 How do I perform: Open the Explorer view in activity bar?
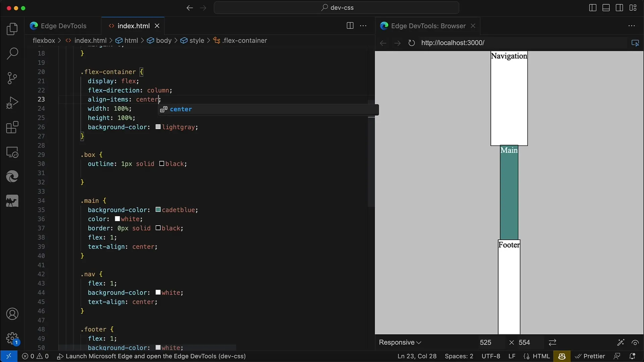[12, 29]
